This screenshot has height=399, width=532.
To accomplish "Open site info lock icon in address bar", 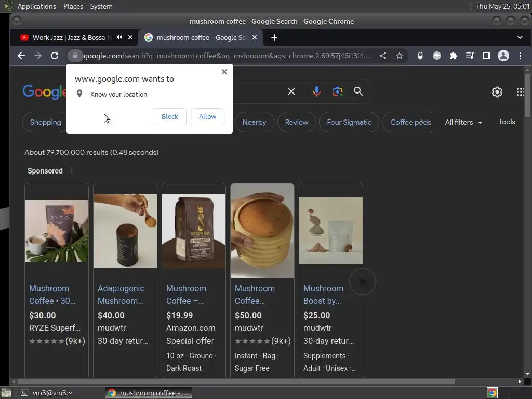I will coord(75,56).
